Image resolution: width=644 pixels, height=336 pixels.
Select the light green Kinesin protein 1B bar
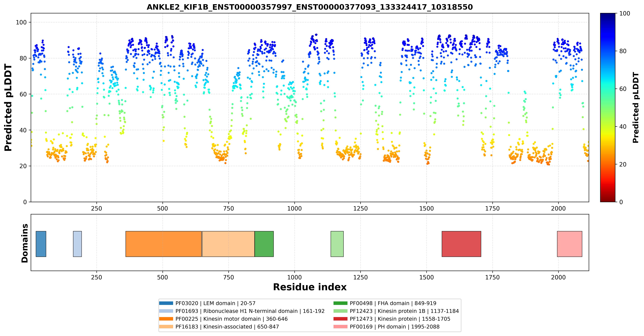337,244
